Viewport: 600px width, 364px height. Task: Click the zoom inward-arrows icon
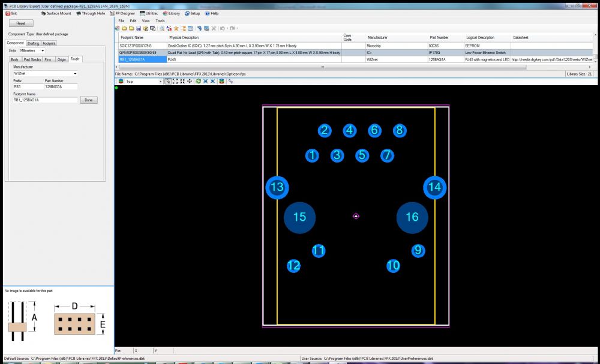[x=182, y=82]
